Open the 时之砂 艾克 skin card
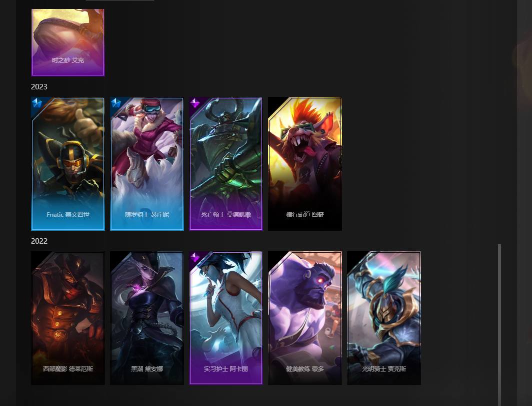 68,42
